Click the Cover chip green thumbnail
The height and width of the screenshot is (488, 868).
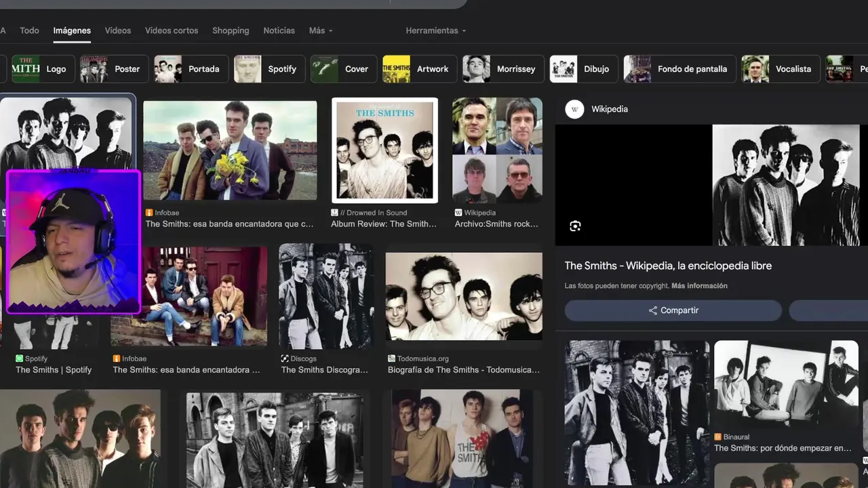325,69
